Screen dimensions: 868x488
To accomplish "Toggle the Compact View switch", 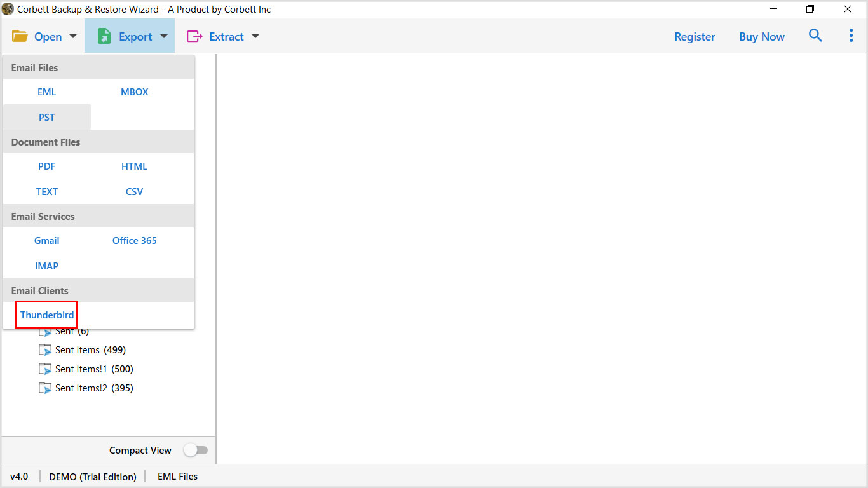I will (x=196, y=450).
